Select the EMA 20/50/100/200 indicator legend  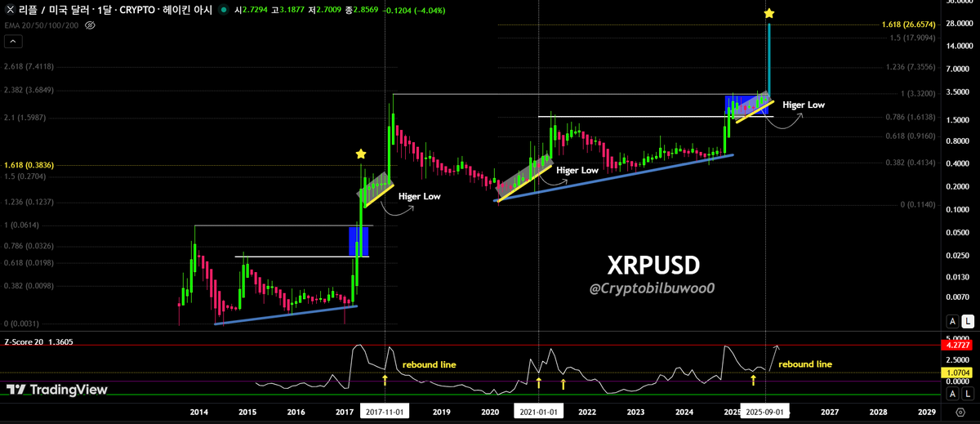41,25
